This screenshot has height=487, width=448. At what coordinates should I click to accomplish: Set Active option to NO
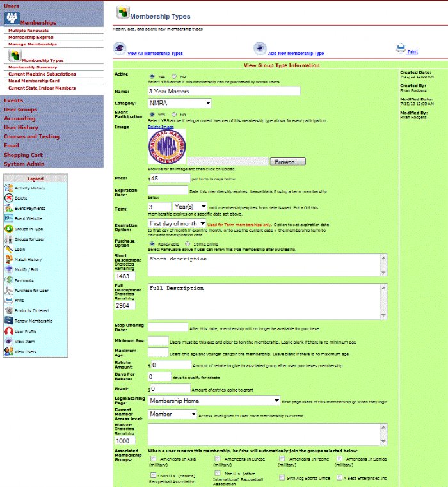(x=175, y=77)
